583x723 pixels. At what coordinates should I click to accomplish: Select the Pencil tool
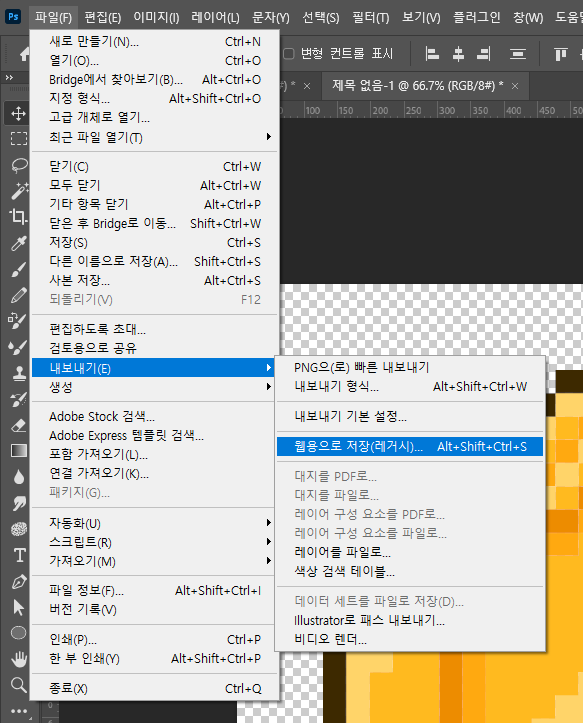[x=18, y=295]
